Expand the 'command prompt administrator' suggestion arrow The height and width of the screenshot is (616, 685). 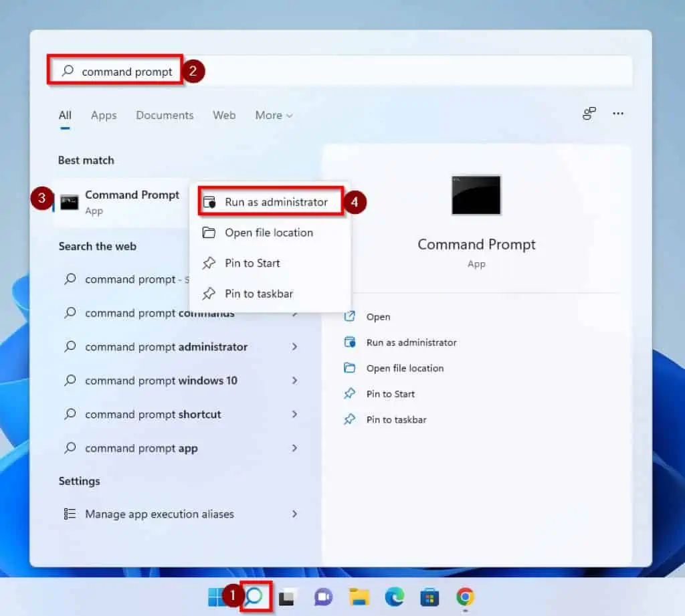(x=294, y=346)
